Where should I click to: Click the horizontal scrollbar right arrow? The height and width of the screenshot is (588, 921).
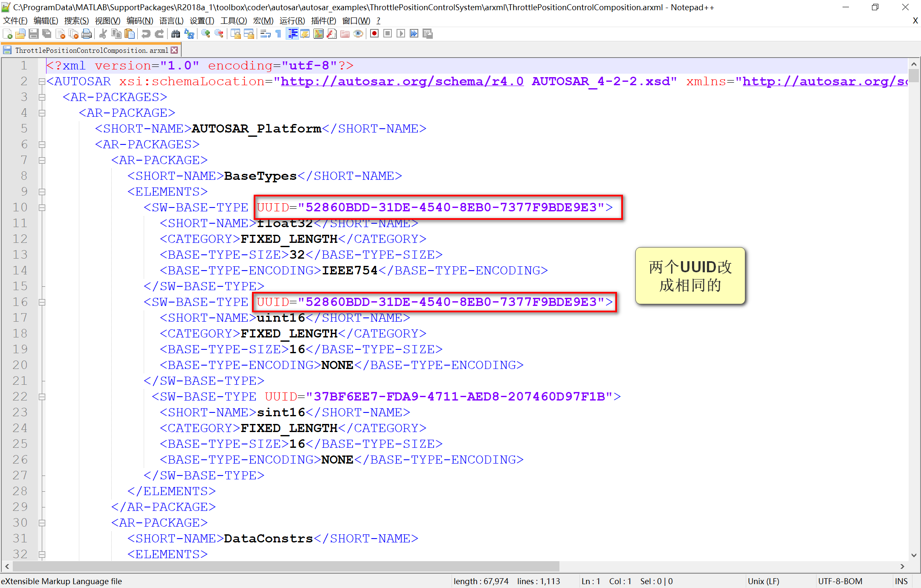(902, 566)
